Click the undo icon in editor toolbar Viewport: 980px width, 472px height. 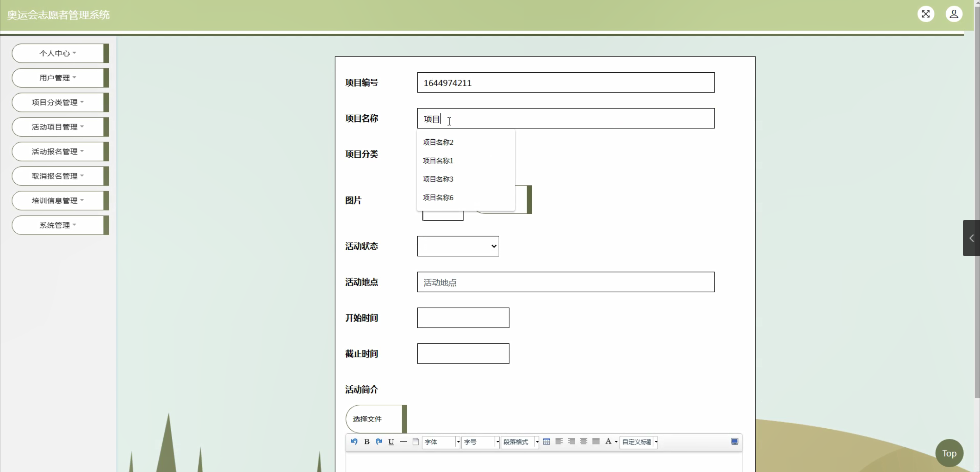tap(354, 442)
